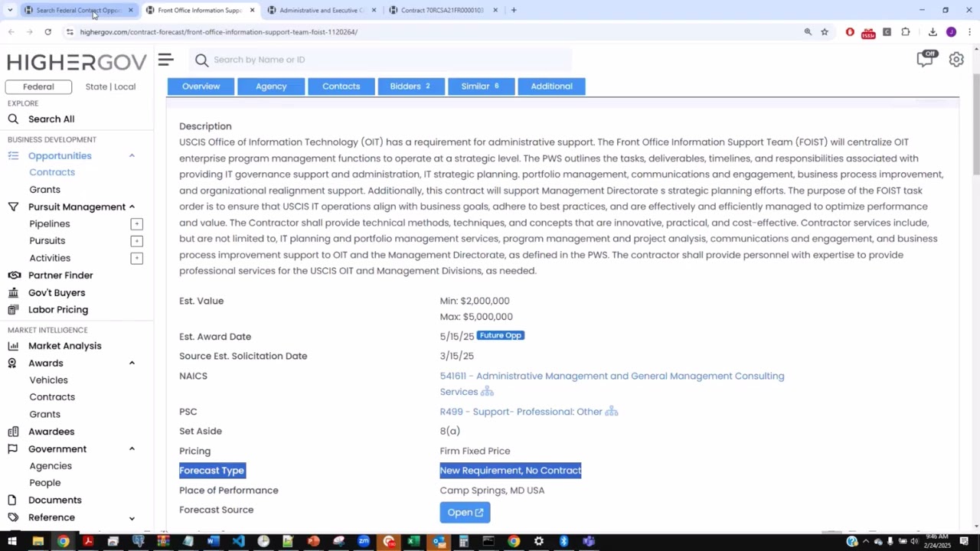
Task: Go back using the browser back arrow
Action: point(11,32)
